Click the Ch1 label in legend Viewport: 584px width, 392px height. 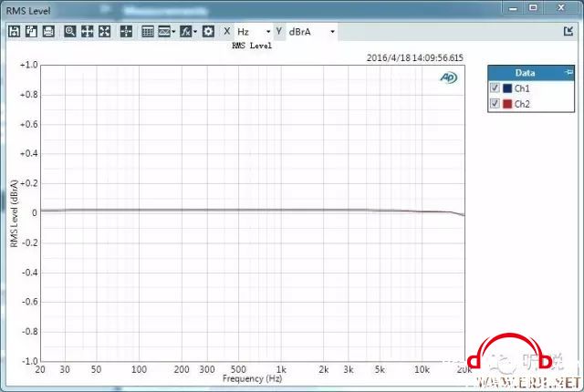click(x=522, y=88)
